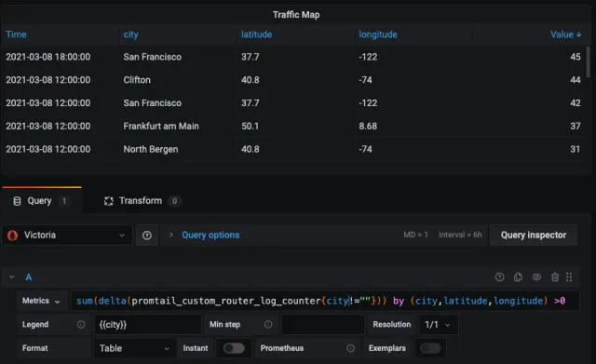Select the Frankfurt am Main cell
Viewport: 596px width, 364px height.
pyautogui.click(x=161, y=127)
